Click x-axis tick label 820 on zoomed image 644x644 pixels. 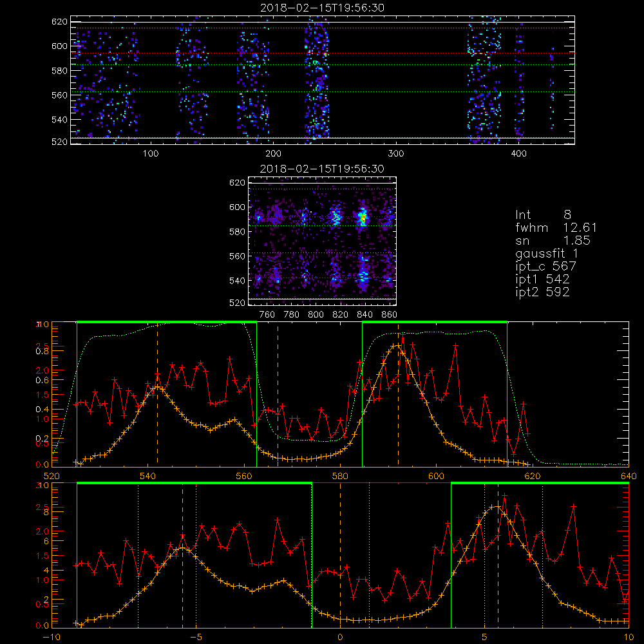click(x=340, y=315)
